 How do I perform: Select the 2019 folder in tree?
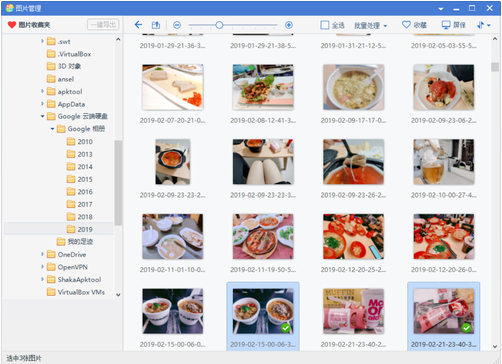(x=80, y=229)
